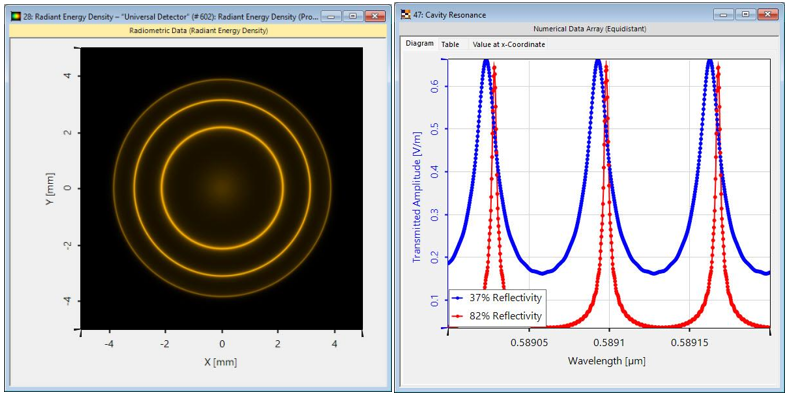Click the Cavity Resonance window icon
The width and height of the screenshot is (789, 397).
405,15
